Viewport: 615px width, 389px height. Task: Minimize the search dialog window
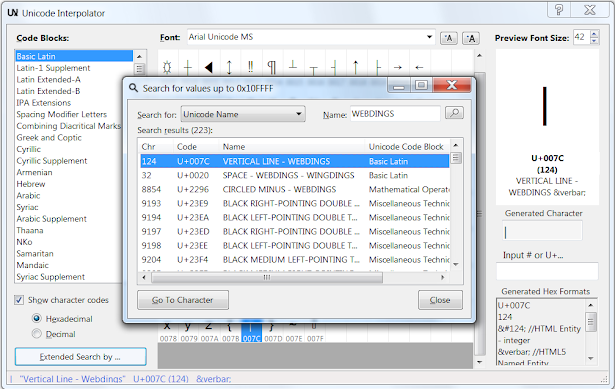pyautogui.click(x=399, y=85)
